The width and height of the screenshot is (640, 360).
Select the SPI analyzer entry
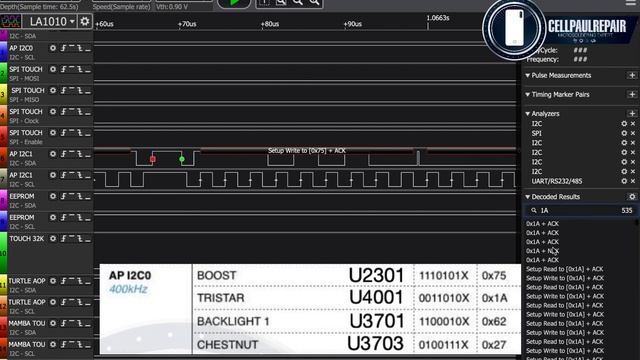[x=537, y=133]
